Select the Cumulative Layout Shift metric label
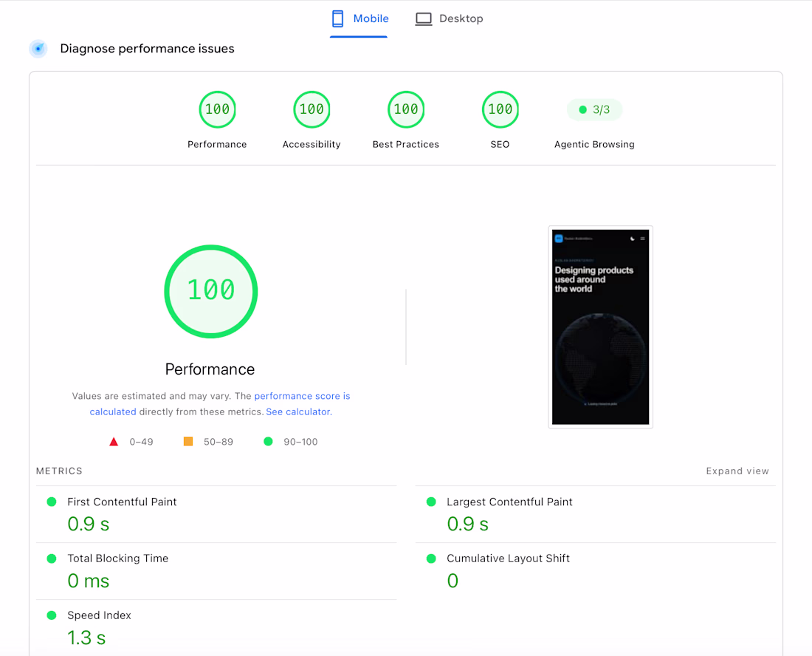This screenshot has height=656, width=812. [x=509, y=558]
